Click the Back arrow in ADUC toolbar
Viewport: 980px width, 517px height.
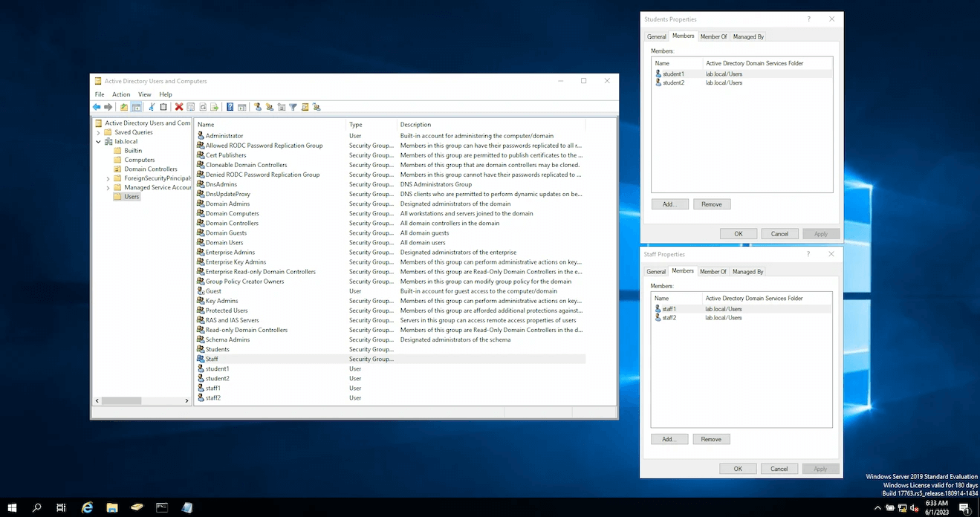97,107
